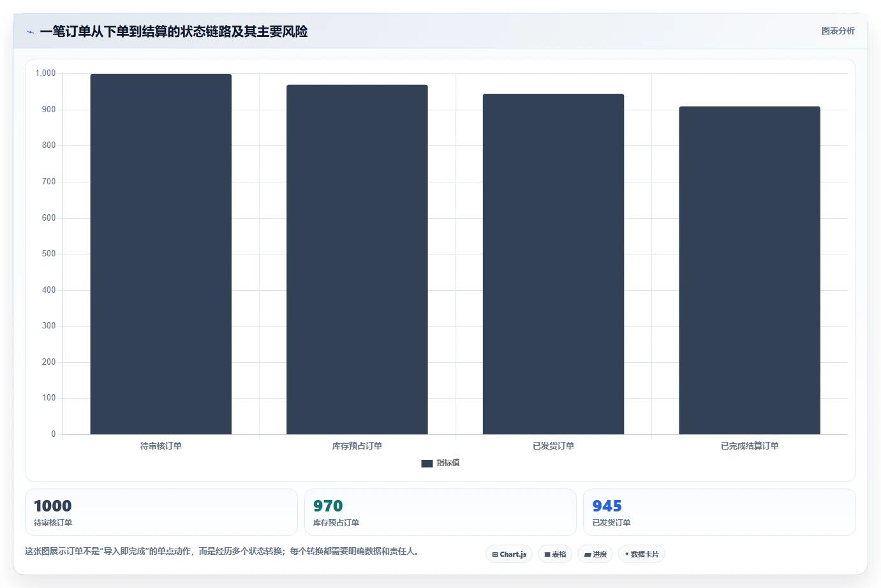Click the 库存预占订单 x-axis label
The image size is (881, 588).
(357, 446)
